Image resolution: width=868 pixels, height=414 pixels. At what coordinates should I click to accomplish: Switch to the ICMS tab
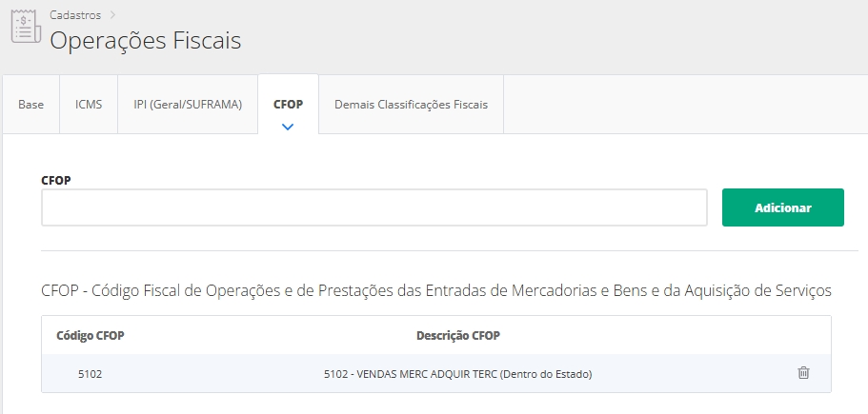click(x=89, y=105)
